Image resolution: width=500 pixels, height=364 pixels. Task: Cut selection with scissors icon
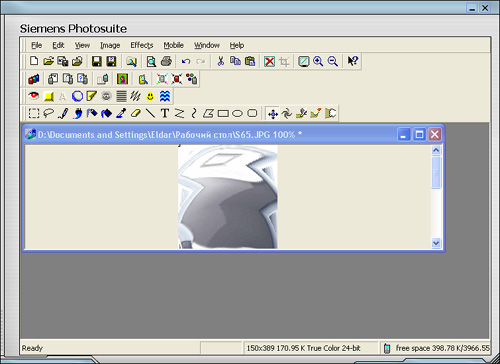pos(220,61)
